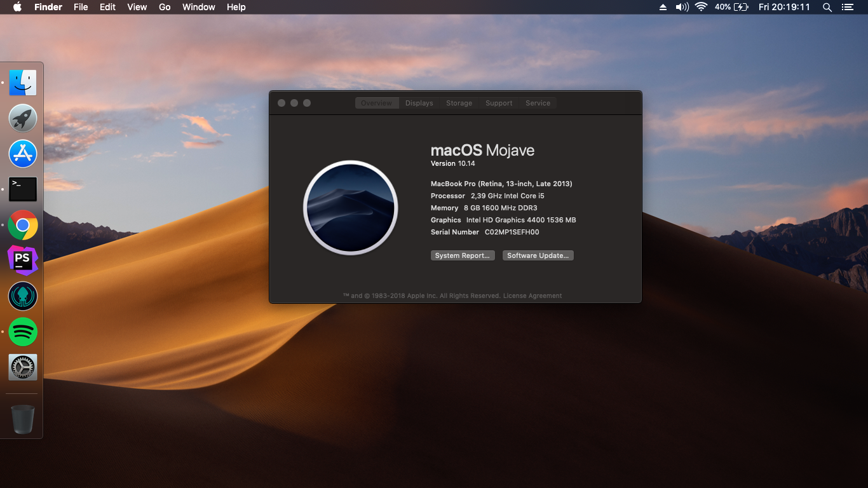The height and width of the screenshot is (488, 868).
Task: Open the battery 40% status menu
Action: (731, 7)
